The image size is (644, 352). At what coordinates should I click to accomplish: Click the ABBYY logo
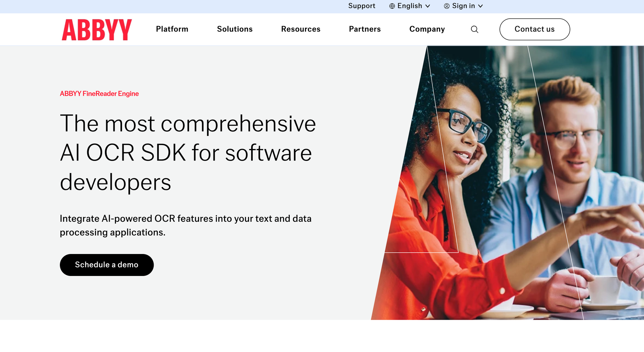tap(97, 30)
